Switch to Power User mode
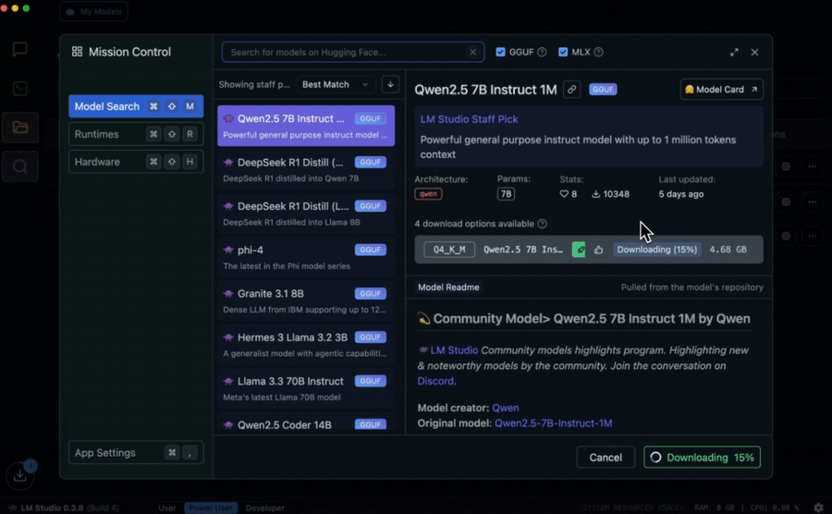Image resolution: width=832 pixels, height=514 pixels. (211, 508)
